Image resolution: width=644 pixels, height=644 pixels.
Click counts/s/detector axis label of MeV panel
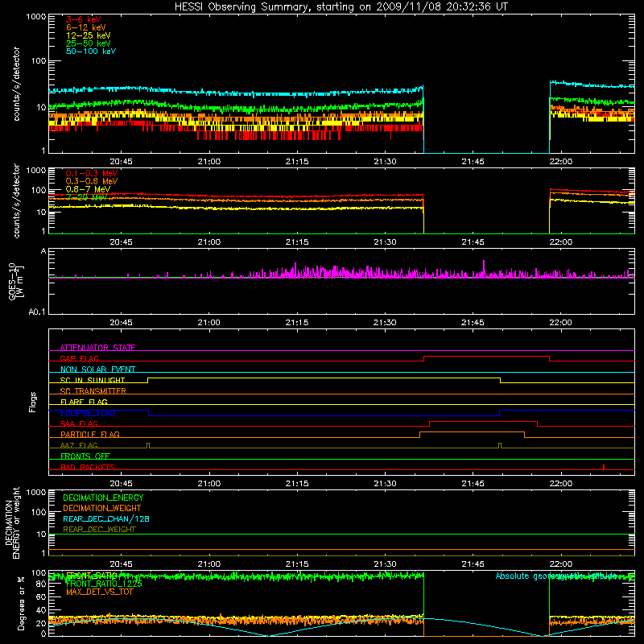tap(16, 200)
